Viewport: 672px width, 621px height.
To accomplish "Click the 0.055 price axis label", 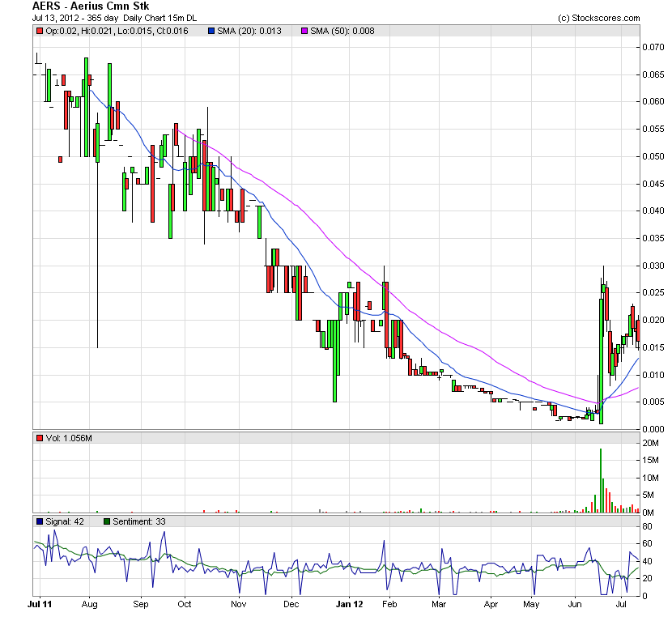I will click(x=653, y=129).
